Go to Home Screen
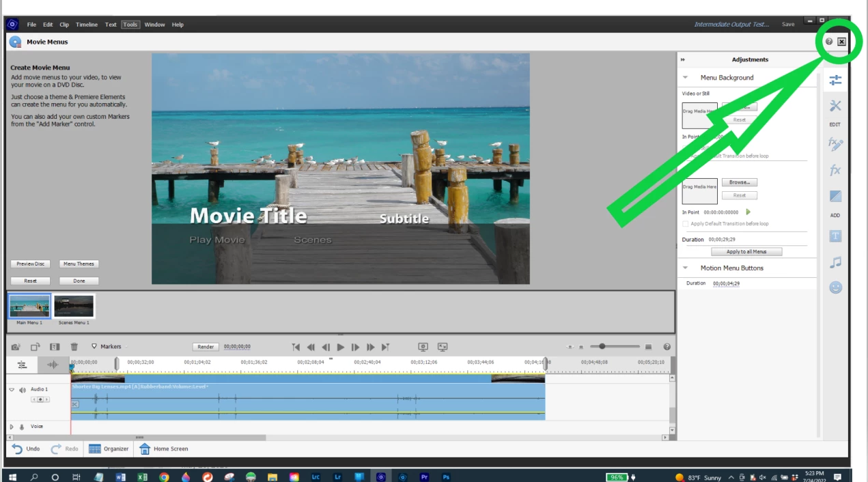This screenshot has width=868, height=482. point(164,449)
